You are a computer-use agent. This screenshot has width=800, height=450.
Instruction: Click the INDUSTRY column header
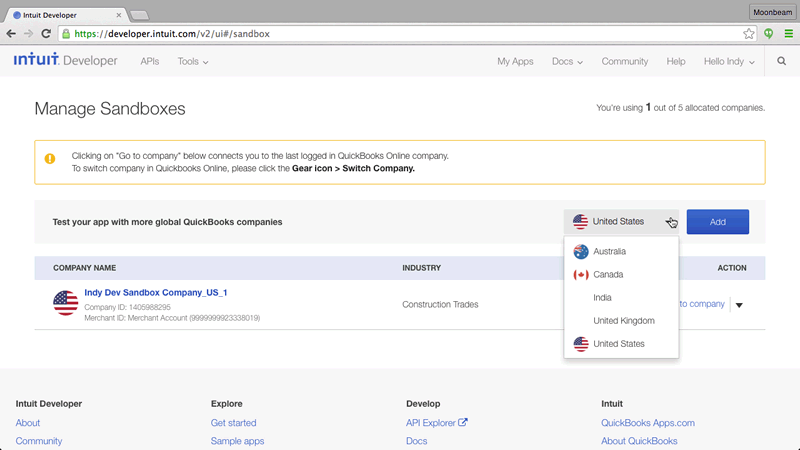(421, 268)
